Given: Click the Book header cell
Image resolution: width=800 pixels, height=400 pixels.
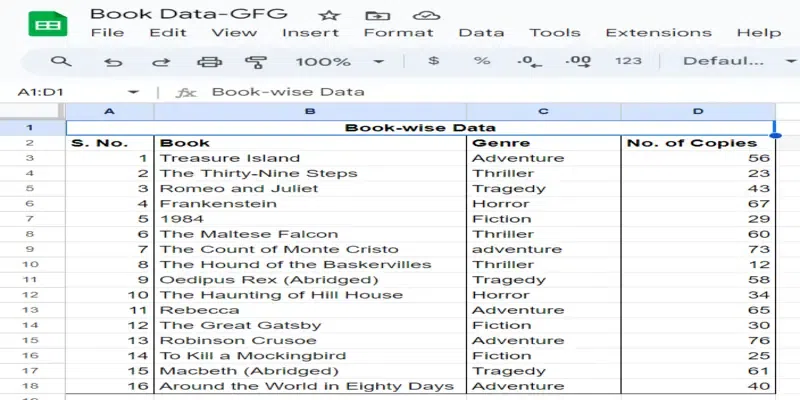Looking at the screenshot, I should (310, 143).
